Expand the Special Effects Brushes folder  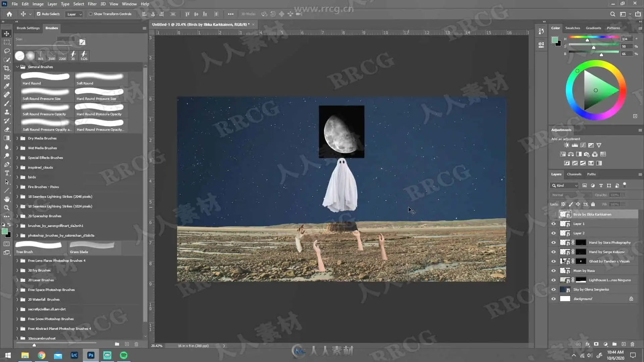[x=17, y=158]
